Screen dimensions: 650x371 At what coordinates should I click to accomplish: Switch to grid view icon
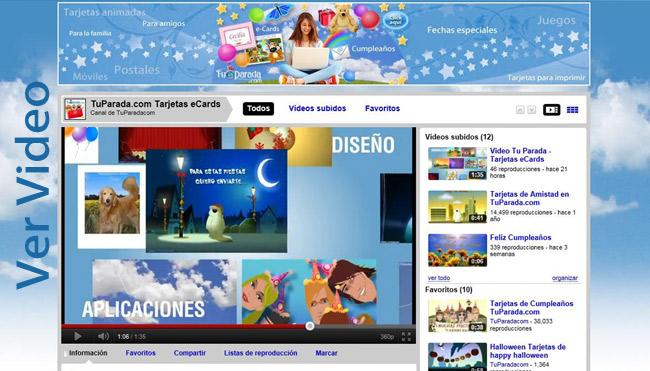point(572,110)
